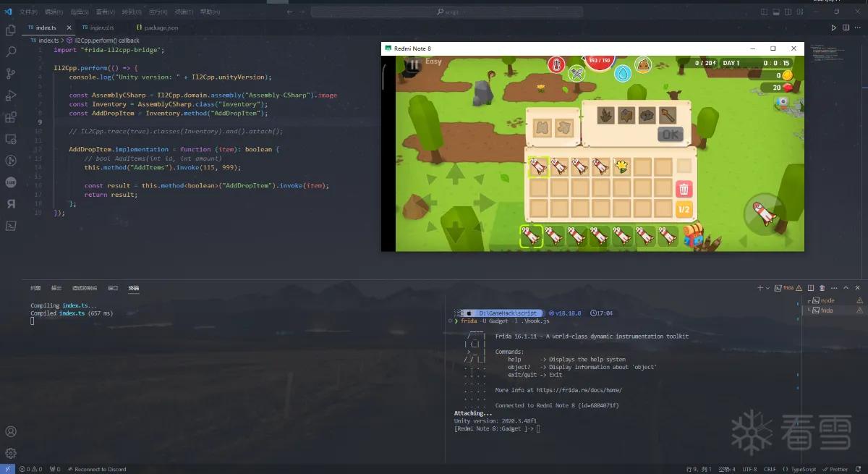
Task: Open Source Control view in activity bar
Action: tap(11, 74)
